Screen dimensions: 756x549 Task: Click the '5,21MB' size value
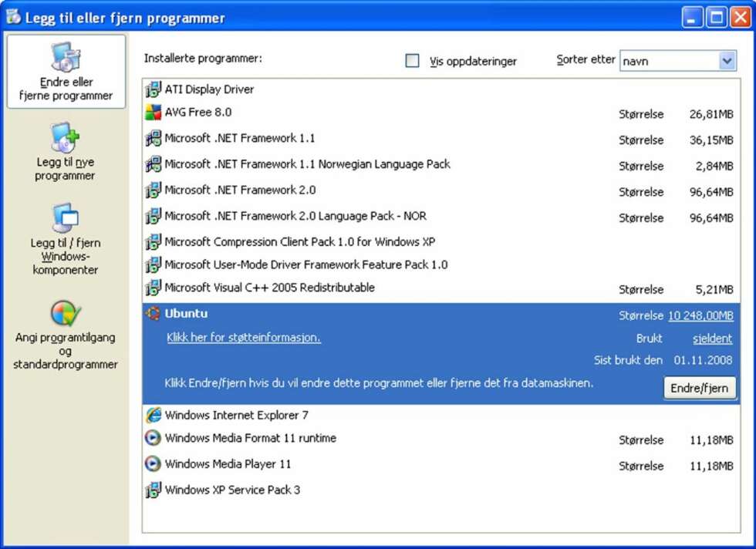(x=714, y=290)
